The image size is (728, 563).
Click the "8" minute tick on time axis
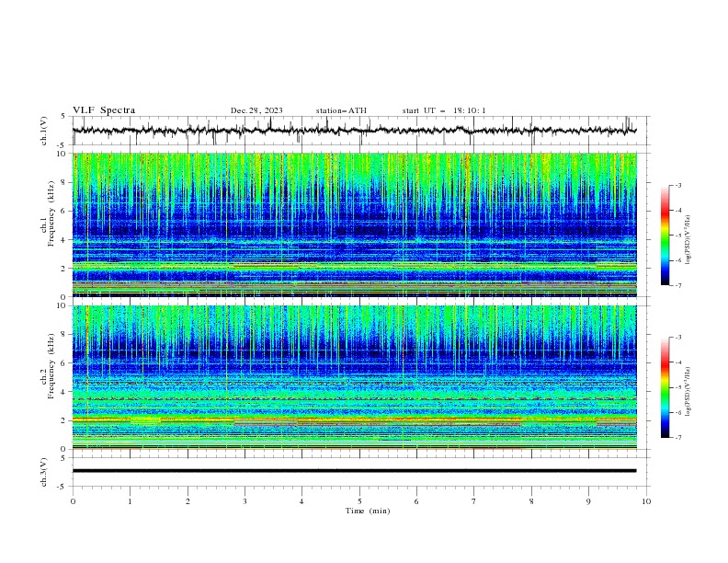531,501
